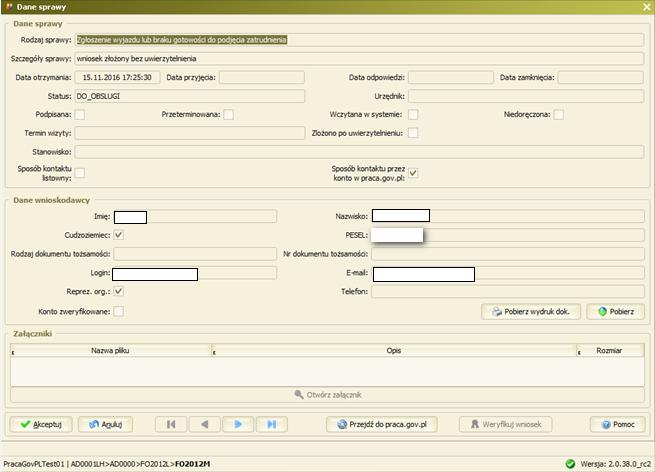Click the Rodzaj sprawy field
Viewport: 655px width, 472px height.
(x=359, y=40)
